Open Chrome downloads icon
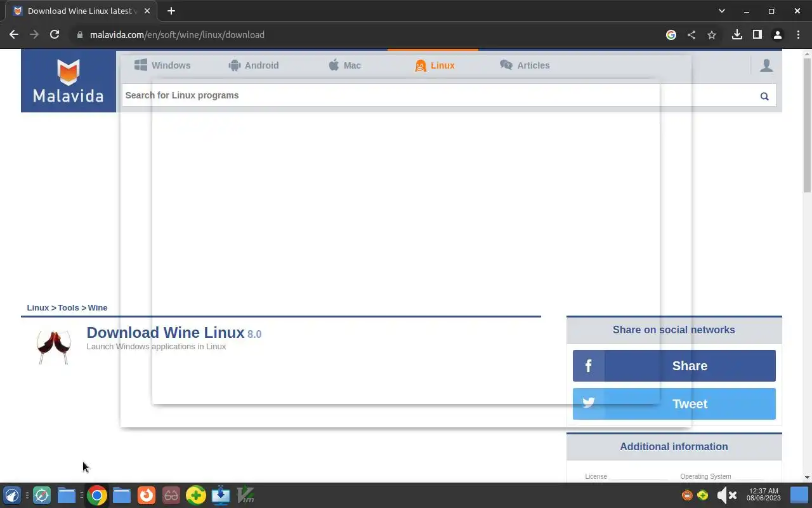 737,35
